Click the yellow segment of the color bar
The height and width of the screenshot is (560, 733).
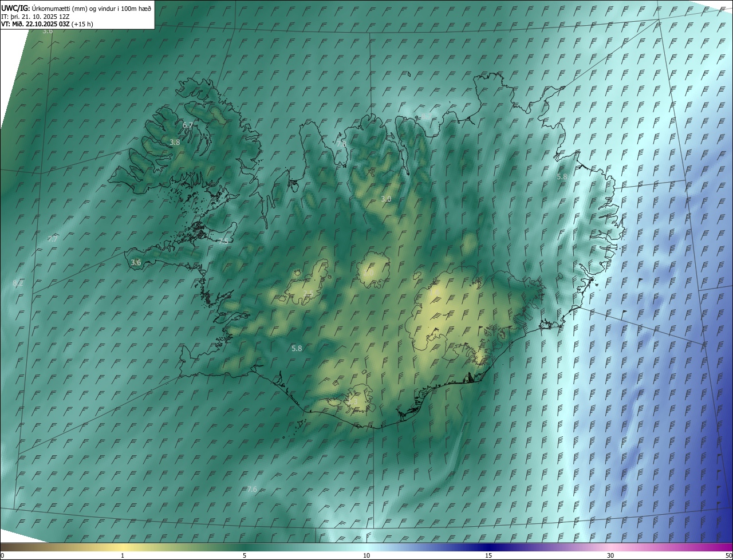[123, 547]
